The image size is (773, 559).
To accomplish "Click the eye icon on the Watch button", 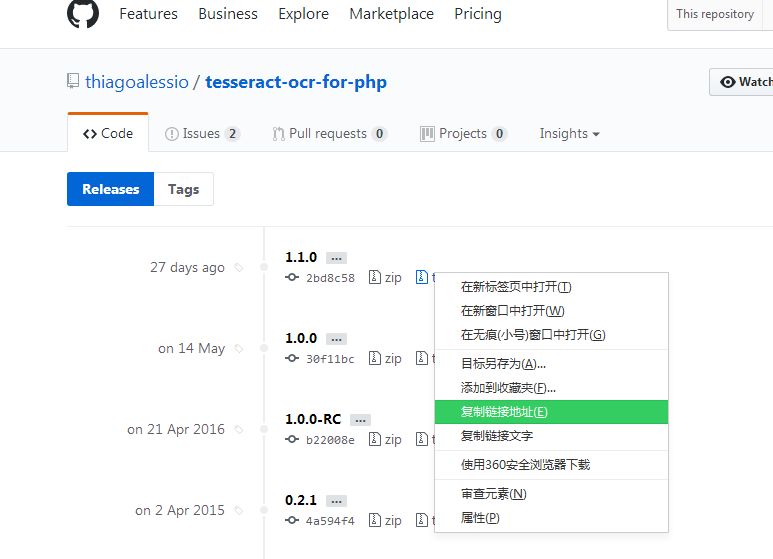I will pos(727,82).
